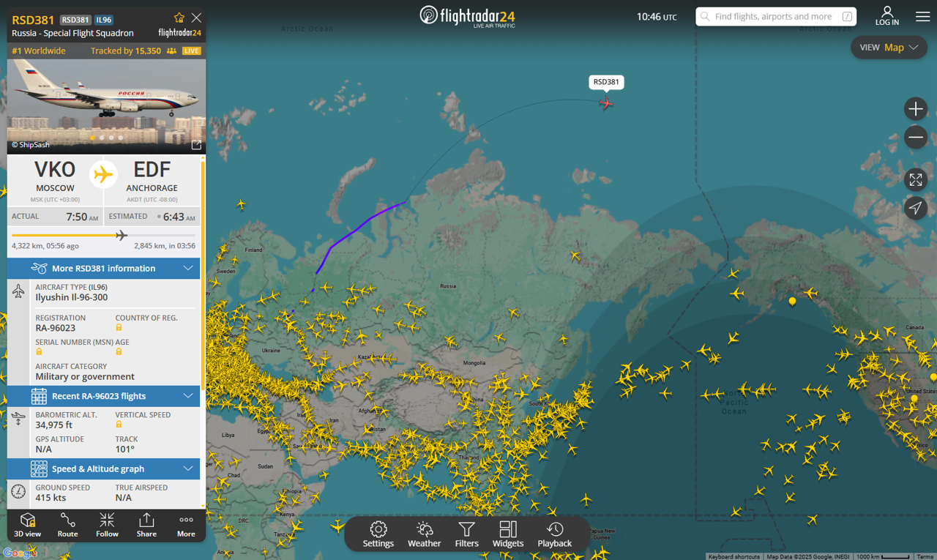Click the RSD381 map label

click(606, 82)
